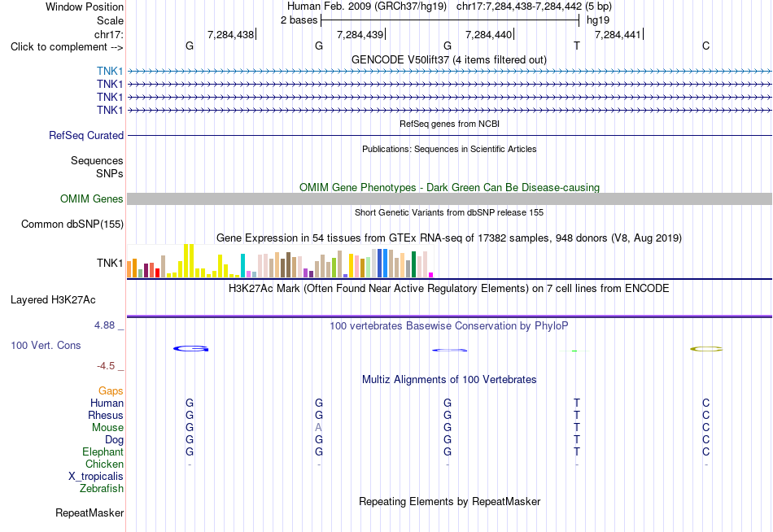Screen dimensions: 773x532
Task: Click the orange Gaps label
Action: (111, 391)
